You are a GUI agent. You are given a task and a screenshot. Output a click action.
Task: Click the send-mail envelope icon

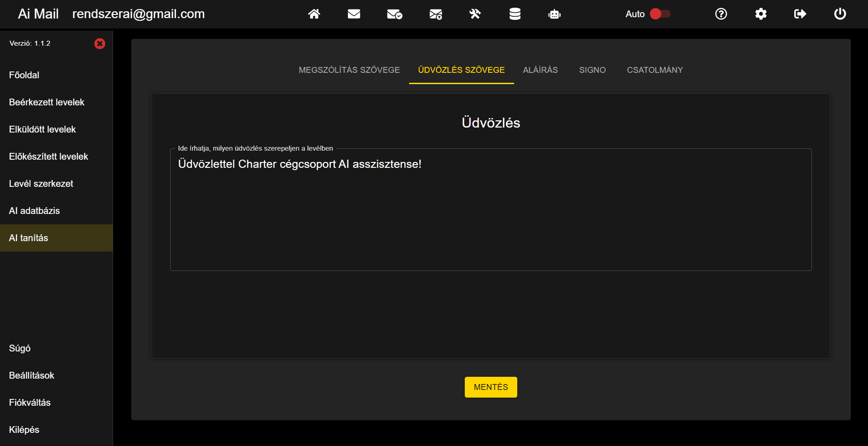click(435, 14)
